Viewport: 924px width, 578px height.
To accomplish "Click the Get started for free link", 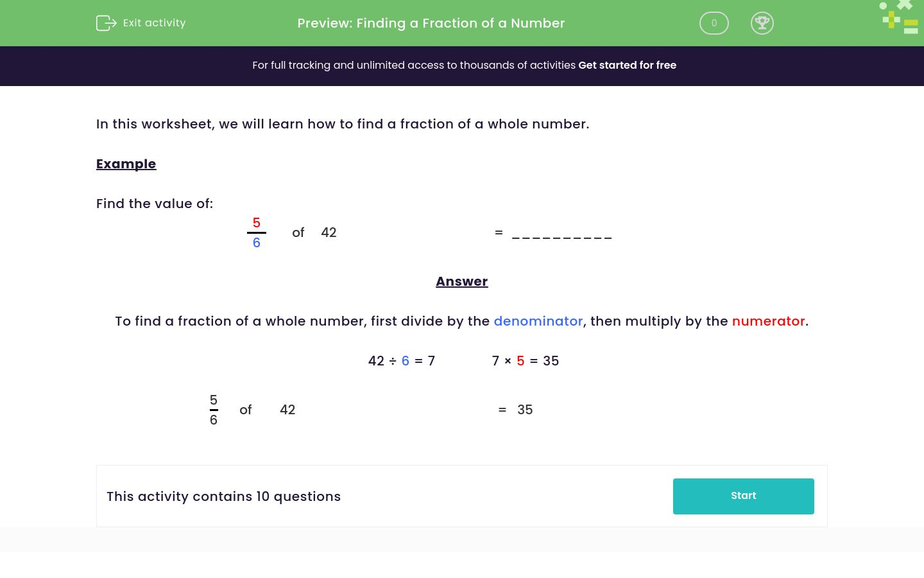I will click(x=628, y=66).
